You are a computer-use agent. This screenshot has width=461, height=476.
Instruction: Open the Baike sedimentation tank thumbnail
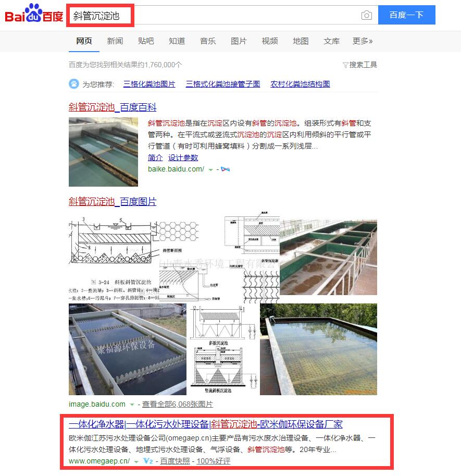(x=104, y=152)
